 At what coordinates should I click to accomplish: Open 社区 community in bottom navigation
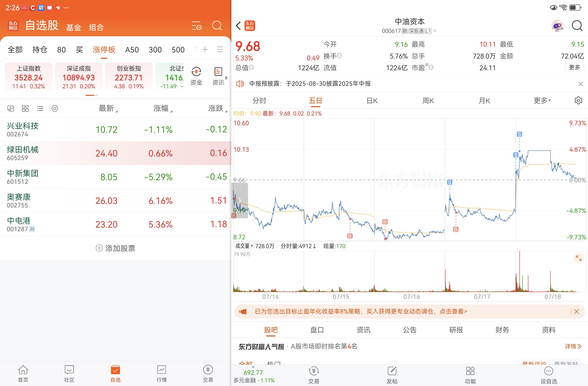click(69, 374)
